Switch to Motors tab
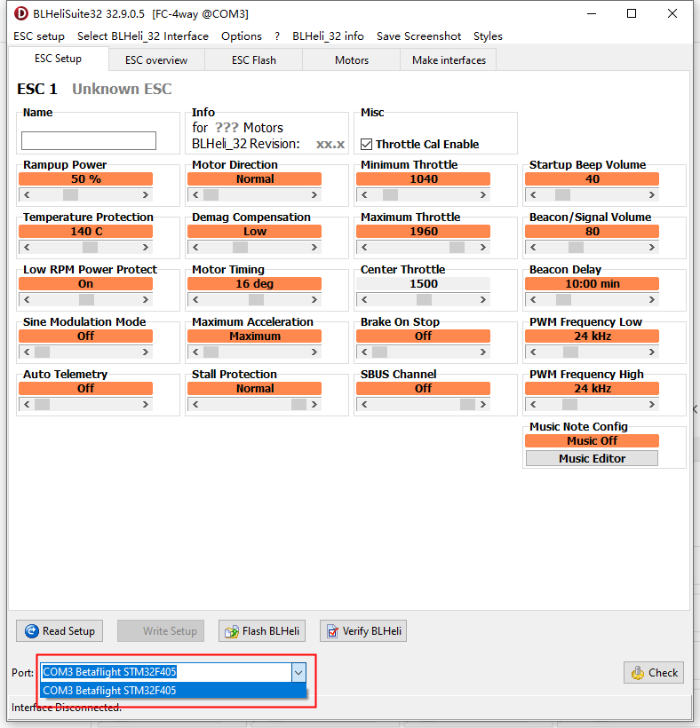This screenshot has width=700, height=728. [352, 60]
